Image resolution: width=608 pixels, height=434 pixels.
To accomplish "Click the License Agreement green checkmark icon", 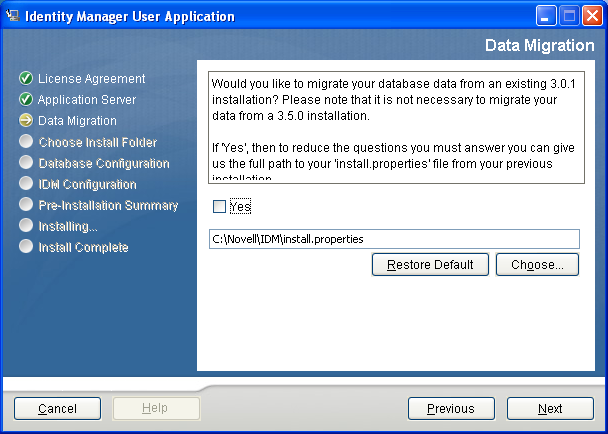I will 26,79.
